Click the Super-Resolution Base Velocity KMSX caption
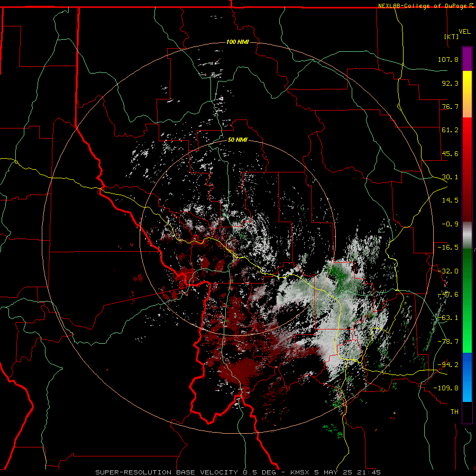The image size is (476, 476). pyautogui.click(x=238, y=472)
